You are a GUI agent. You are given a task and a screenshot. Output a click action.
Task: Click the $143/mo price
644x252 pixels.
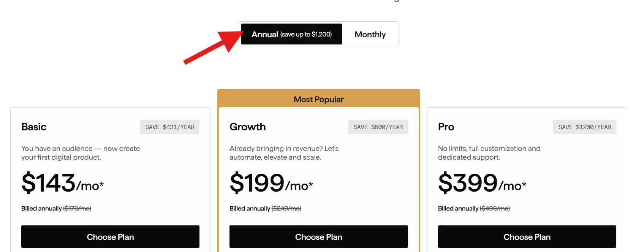[x=62, y=183]
